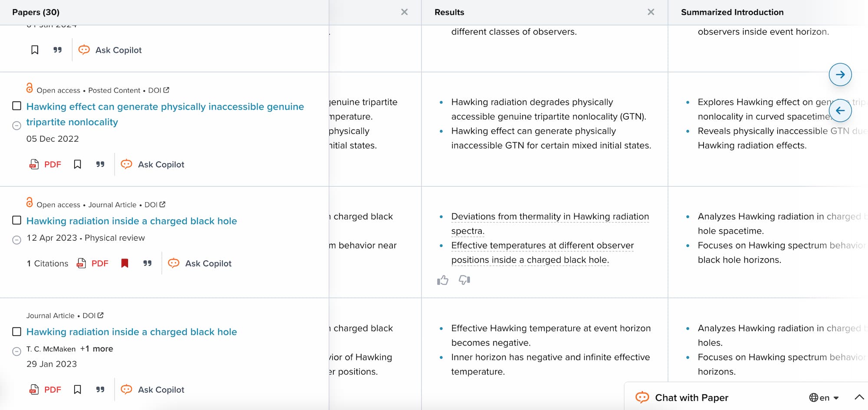Select the checkbox beside the McMaken paper
This screenshot has width=868, height=410.
pyautogui.click(x=16, y=332)
